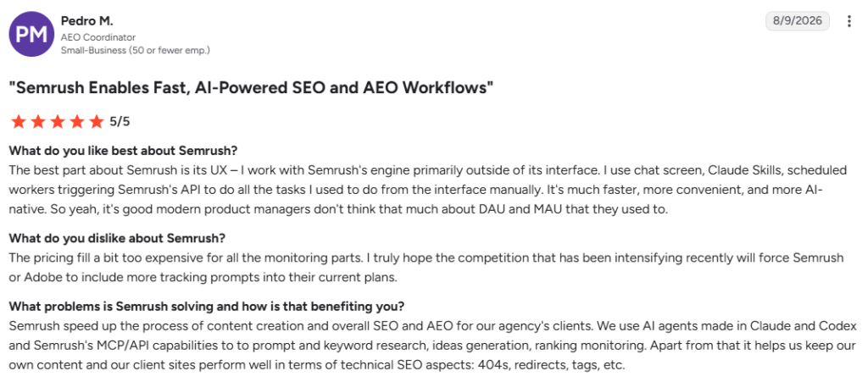Image resolution: width=868 pixels, height=382 pixels.
Task: Select the fourth rating star
Action: point(77,122)
